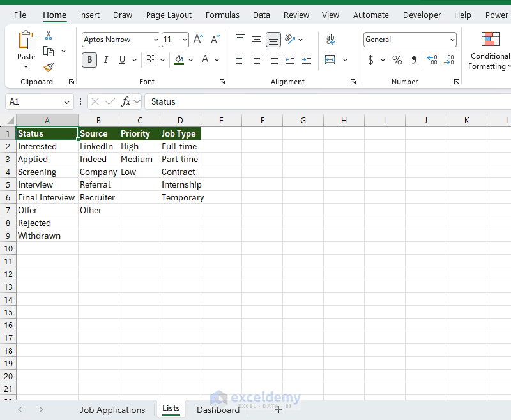This screenshot has width=511, height=420.
Task: Open the File menu
Action: (20, 15)
